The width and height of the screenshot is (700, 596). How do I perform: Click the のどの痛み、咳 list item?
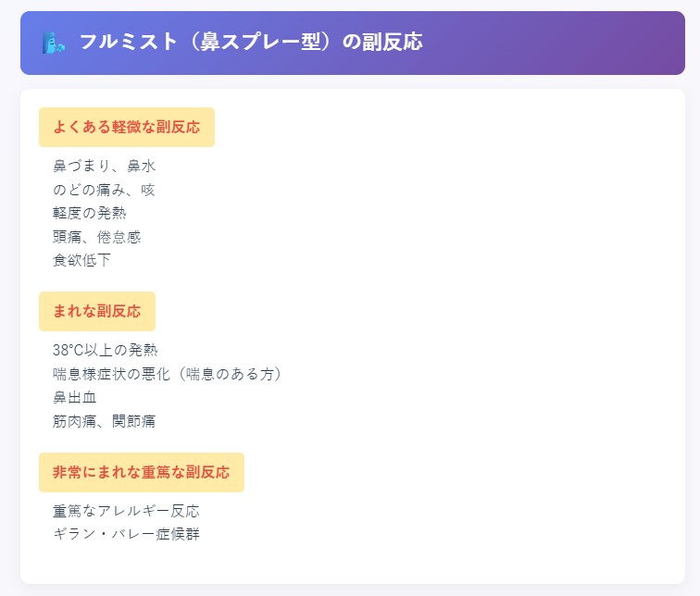(x=104, y=190)
